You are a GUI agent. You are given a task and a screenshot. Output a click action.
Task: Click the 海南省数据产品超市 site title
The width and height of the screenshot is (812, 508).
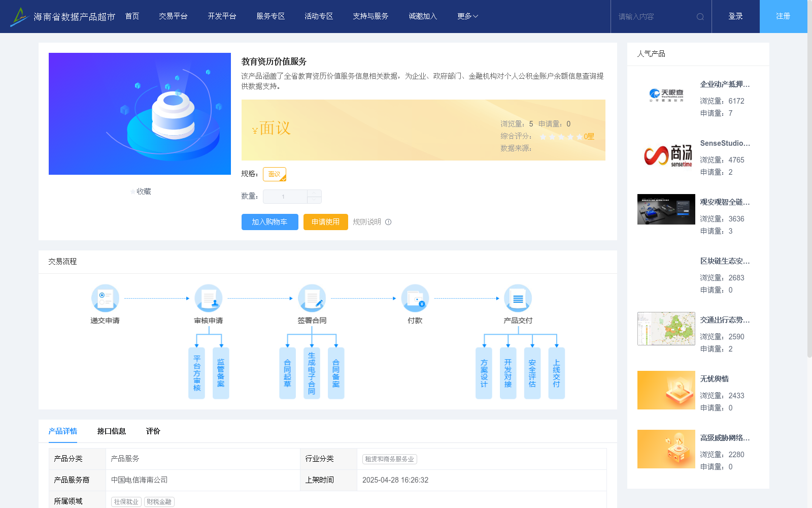(x=75, y=17)
